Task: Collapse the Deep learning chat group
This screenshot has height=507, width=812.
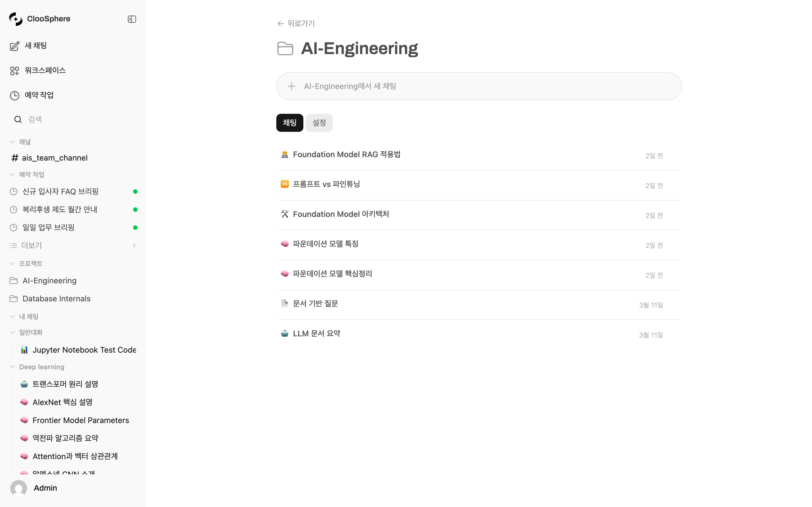Action: [x=12, y=367]
